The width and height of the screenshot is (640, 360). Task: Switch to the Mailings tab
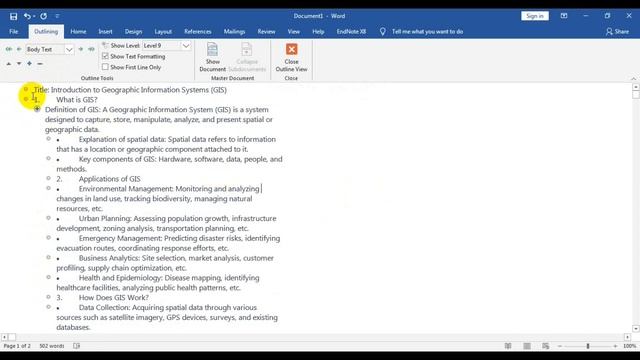[234, 31]
